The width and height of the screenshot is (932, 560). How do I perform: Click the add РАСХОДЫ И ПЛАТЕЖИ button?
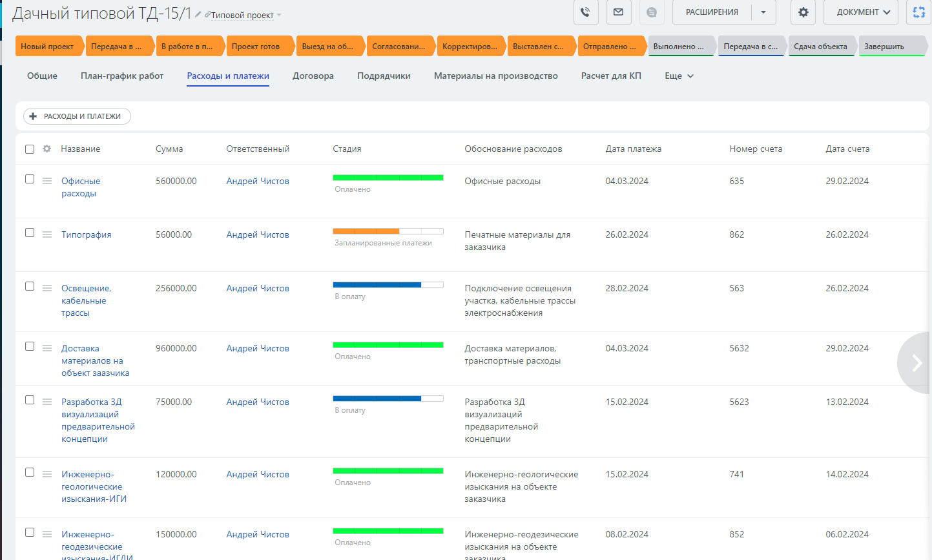click(77, 116)
